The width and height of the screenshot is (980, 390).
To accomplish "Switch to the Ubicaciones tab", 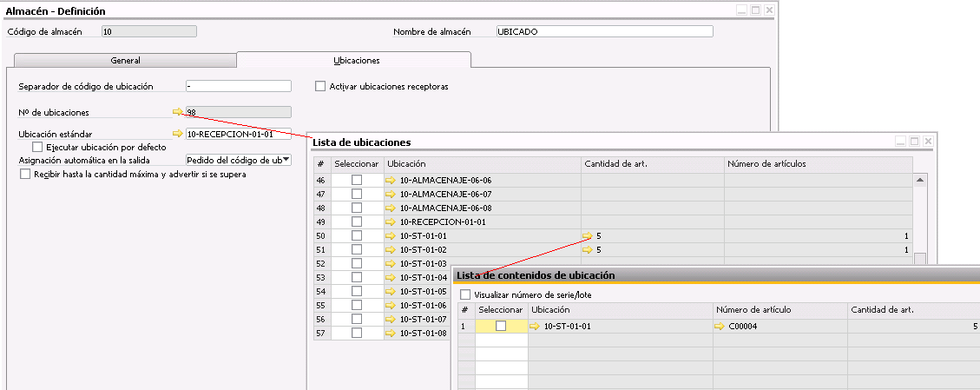I will (x=357, y=61).
